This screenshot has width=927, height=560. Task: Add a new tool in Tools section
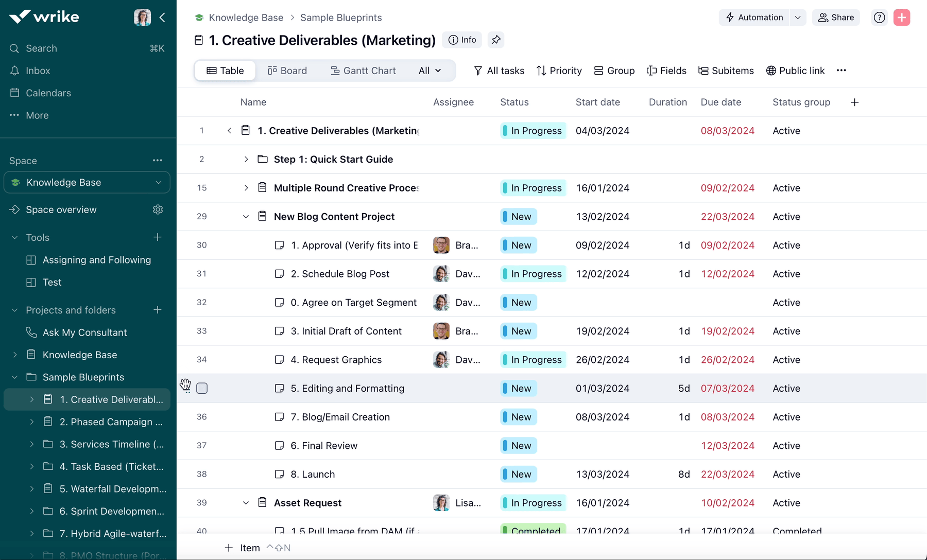158,237
